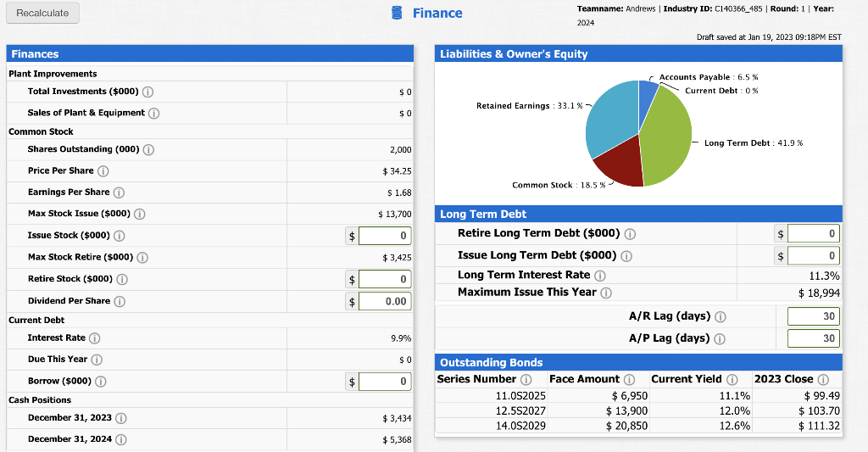View info for Dividend Per Share
The image size is (868, 452).
(120, 301)
